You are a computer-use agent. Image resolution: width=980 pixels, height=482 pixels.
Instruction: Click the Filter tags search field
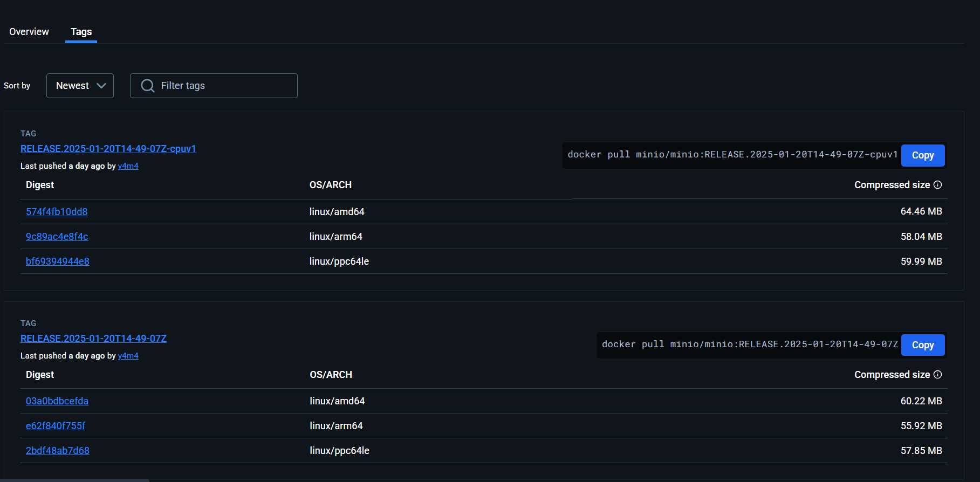(x=214, y=86)
